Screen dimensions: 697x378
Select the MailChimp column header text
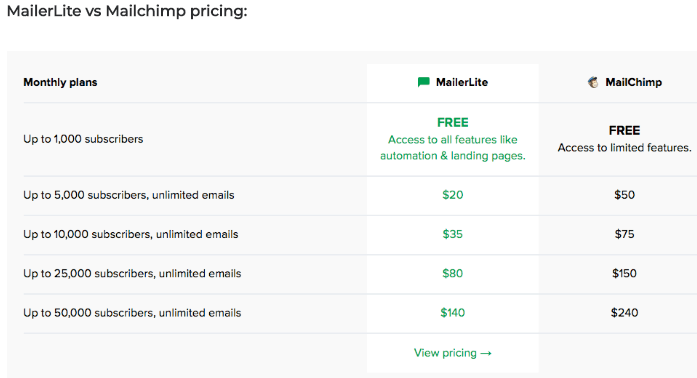click(x=633, y=82)
